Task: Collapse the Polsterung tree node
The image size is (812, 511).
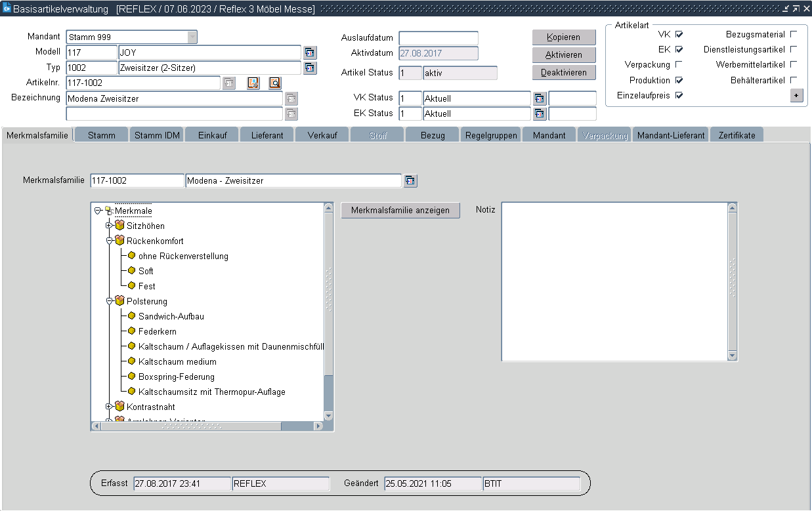Action: pos(109,301)
